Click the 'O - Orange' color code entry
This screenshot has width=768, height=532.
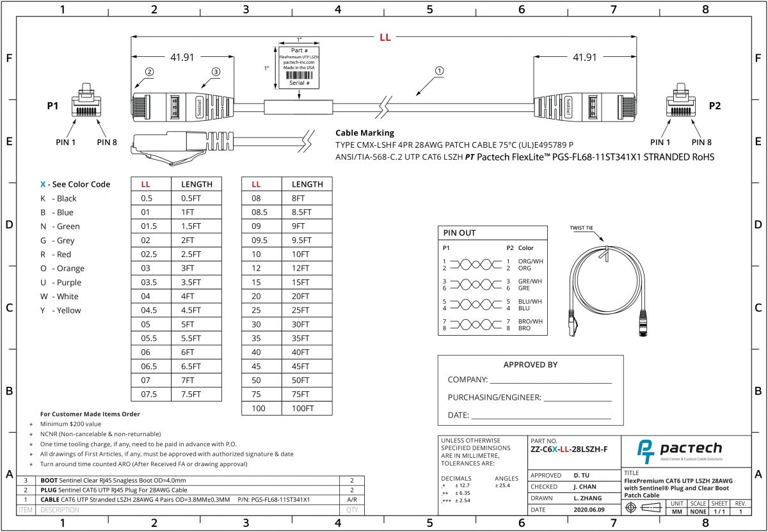62,269
